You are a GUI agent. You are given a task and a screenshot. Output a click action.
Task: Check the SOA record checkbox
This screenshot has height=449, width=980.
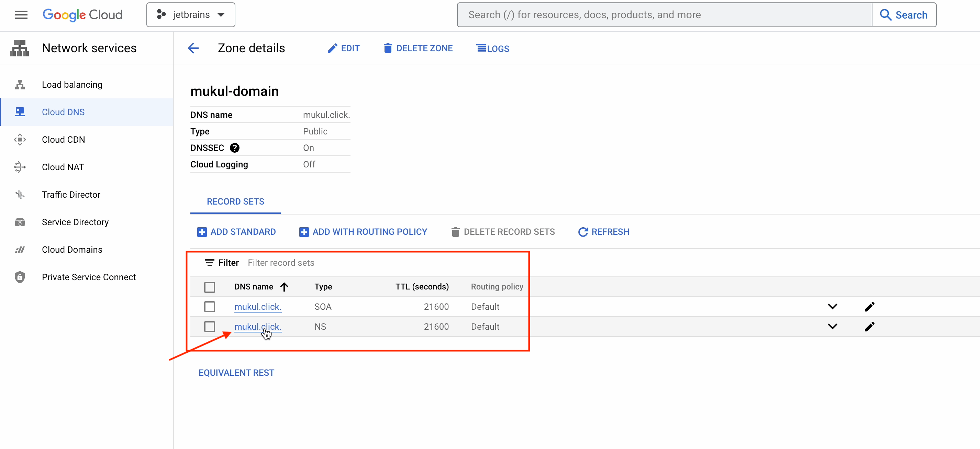209,307
